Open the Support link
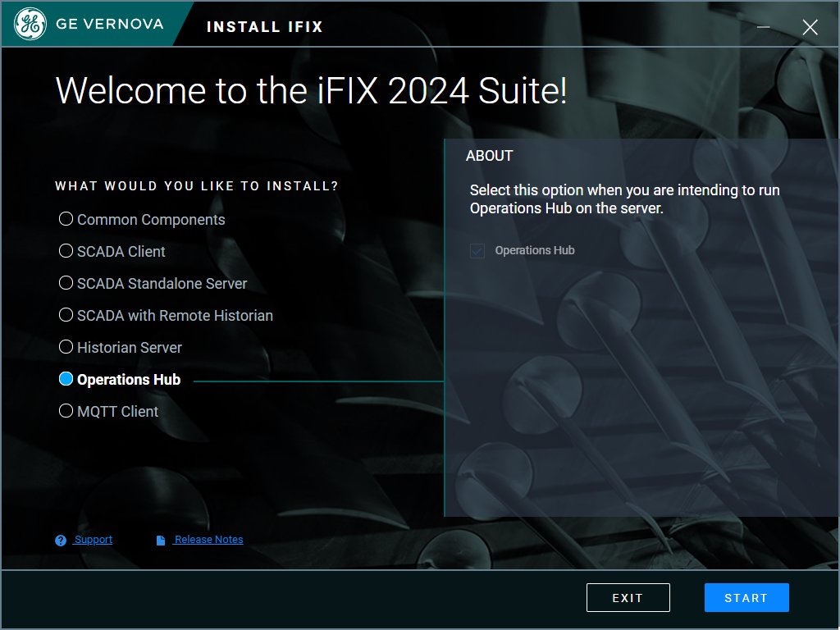The width and height of the screenshot is (840, 630). (x=94, y=540)
